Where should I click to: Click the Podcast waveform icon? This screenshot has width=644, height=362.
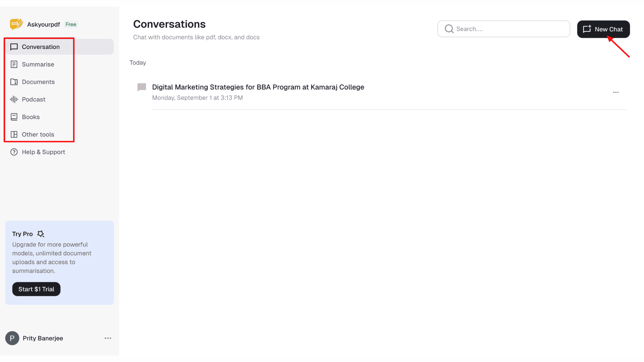14,99
